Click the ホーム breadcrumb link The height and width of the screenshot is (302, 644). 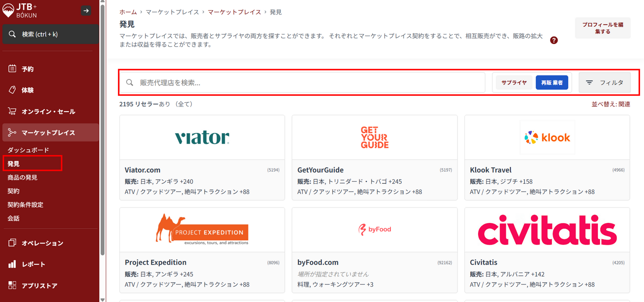pos(128,12)
